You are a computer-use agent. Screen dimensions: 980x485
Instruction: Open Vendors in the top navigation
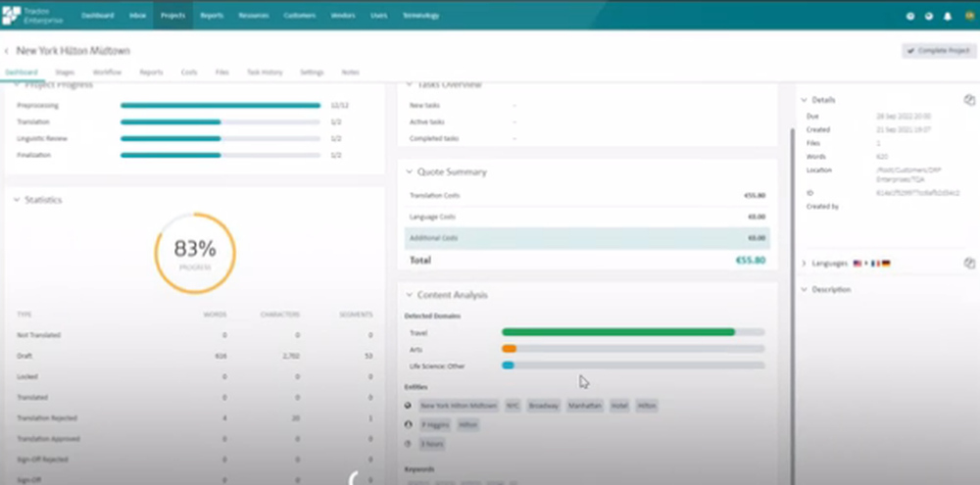pyautogui.click(x=343, y=16)
